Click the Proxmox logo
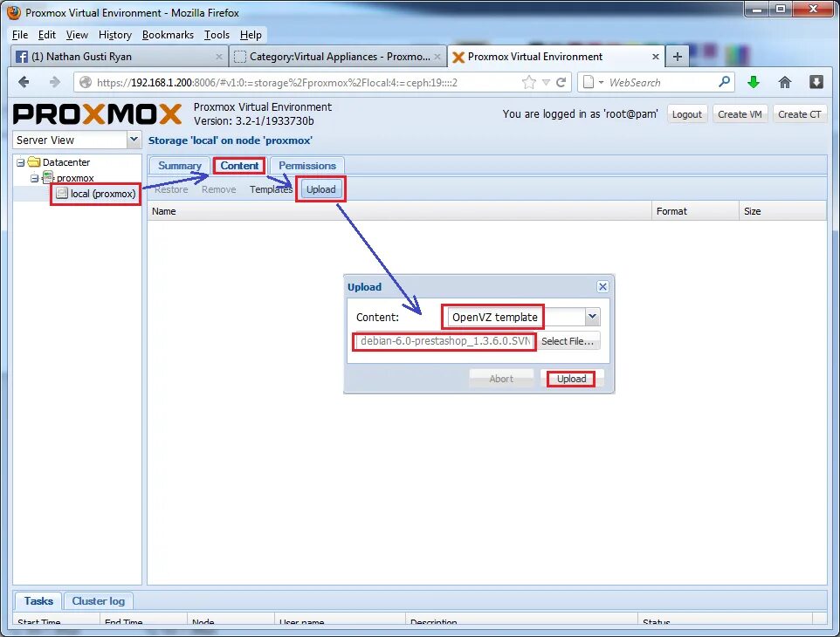This screenshot has width=840, height=637. (98, 113)
